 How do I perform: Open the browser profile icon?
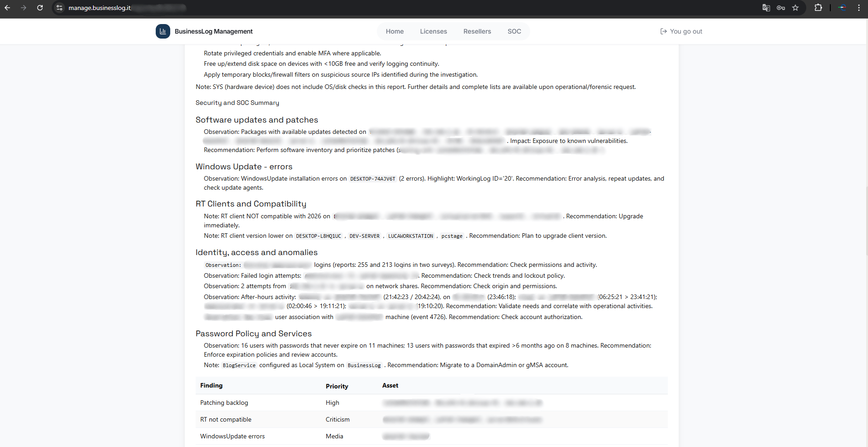pos(842,8)
